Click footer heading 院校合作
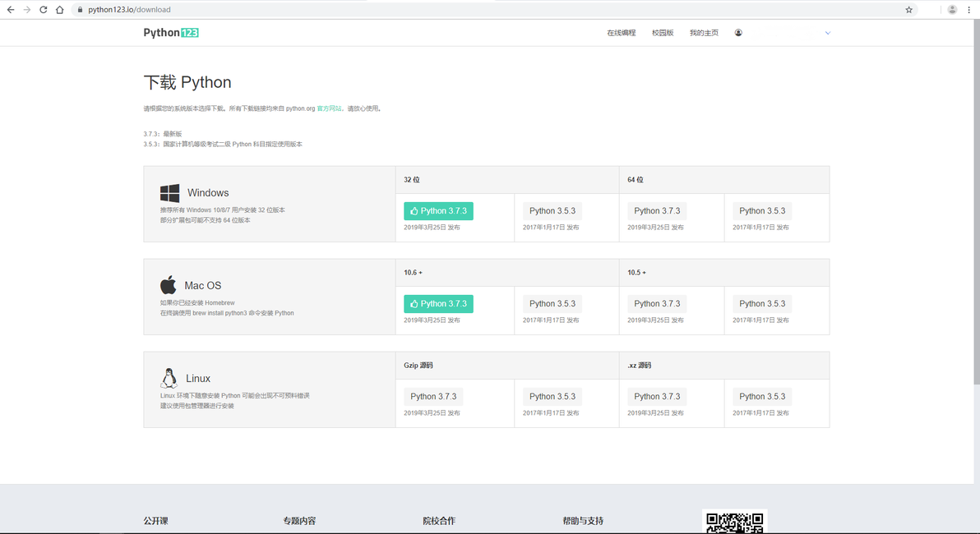980x534 pixels. point(439,521)
